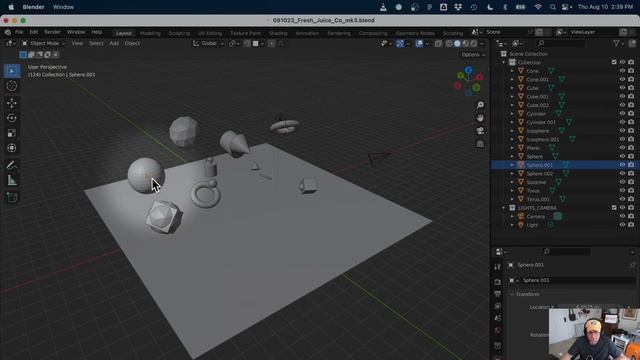Hide Cone in viewport via eye icon
Screen dimensions: 640x360
[622, 71]
